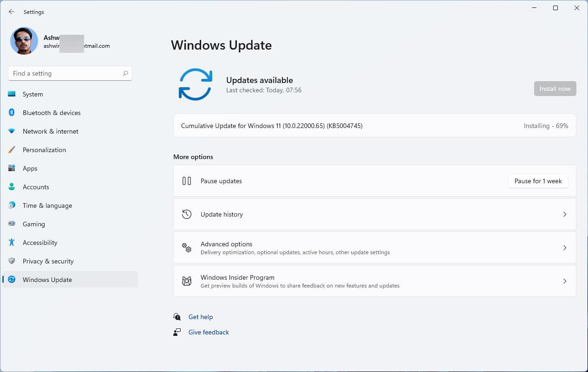588x372 pixels.
Task: Open Windows Insider Program
Action: (375, 281)
